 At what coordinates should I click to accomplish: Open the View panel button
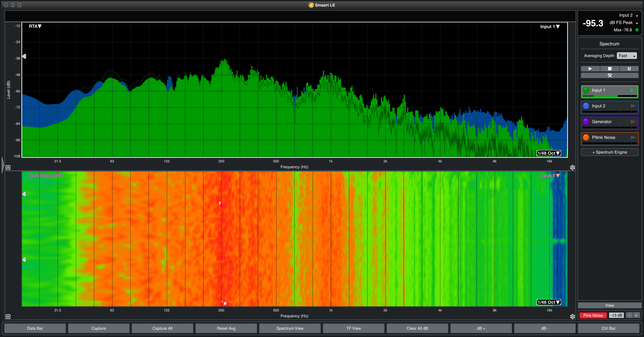tap(610, 306)
